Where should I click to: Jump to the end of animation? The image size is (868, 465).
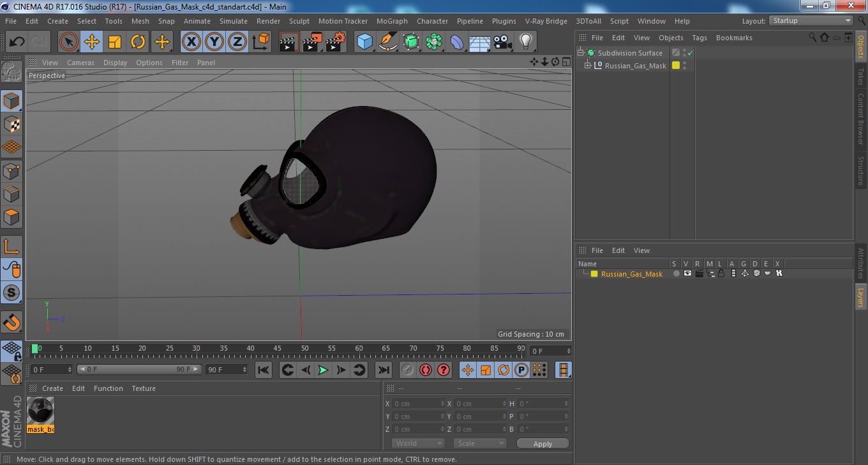383,370
